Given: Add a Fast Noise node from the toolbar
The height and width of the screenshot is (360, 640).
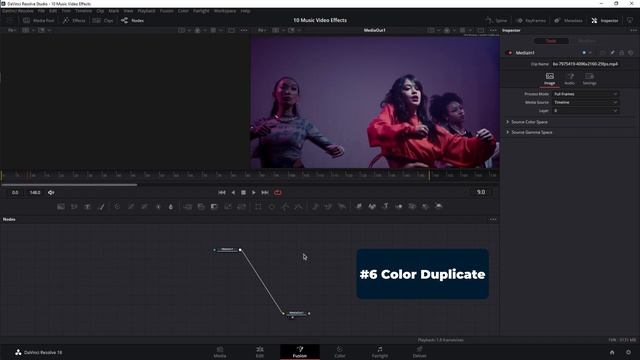Looking at the screenshot, I should coord(74,207).
